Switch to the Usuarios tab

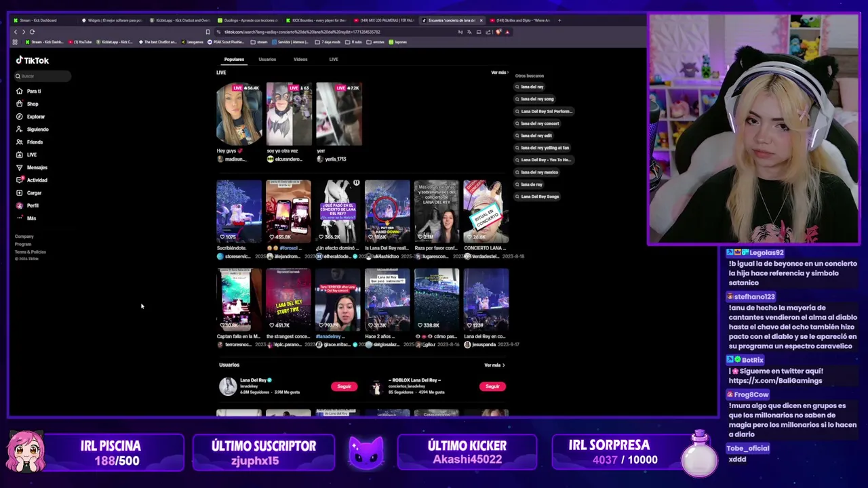pyautogui.click(x=267, y=60)
